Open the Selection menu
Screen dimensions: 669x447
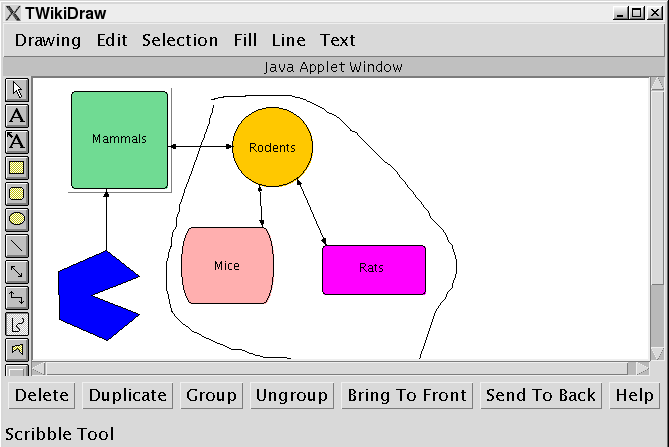180,40
